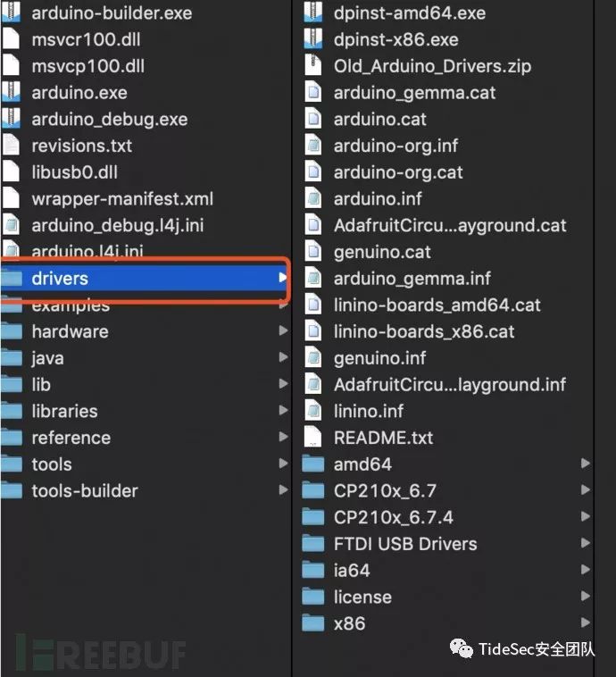Click the README.txt file icon
This screenshot has height=677, width=616.
313,437
